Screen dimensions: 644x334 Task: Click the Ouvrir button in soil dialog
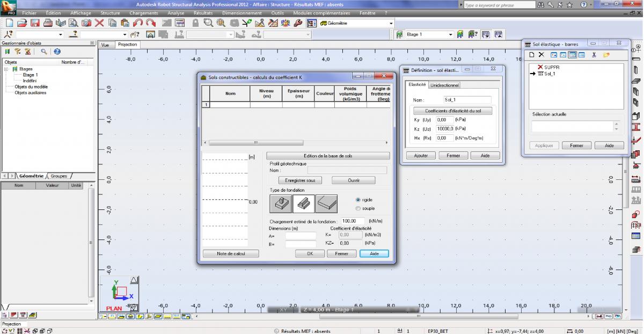tap(354, 180)
